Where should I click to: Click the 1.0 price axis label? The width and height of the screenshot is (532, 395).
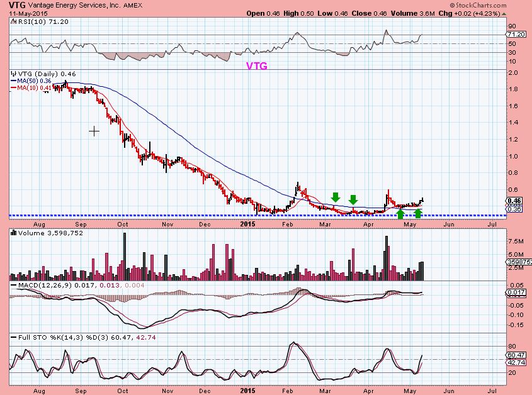coord(513,157)
